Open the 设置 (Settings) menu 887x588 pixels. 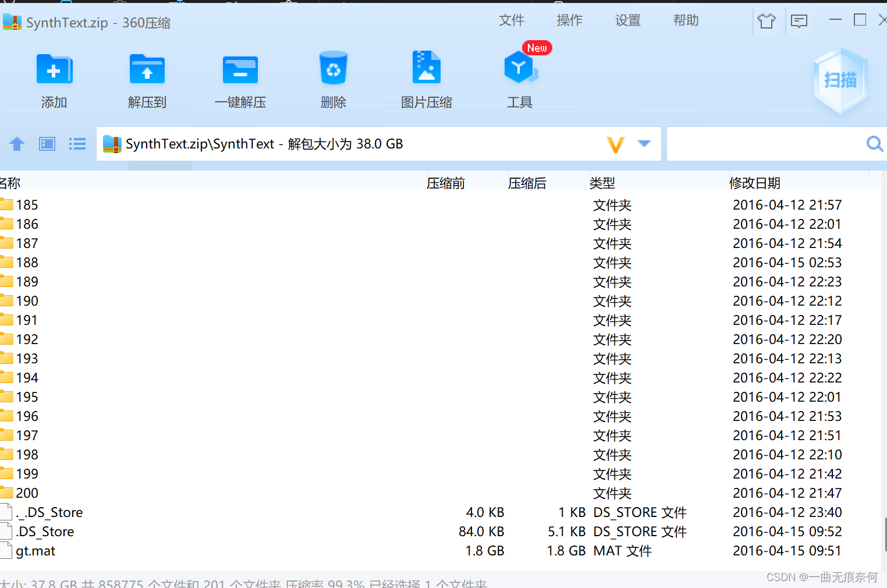(627, 20)
